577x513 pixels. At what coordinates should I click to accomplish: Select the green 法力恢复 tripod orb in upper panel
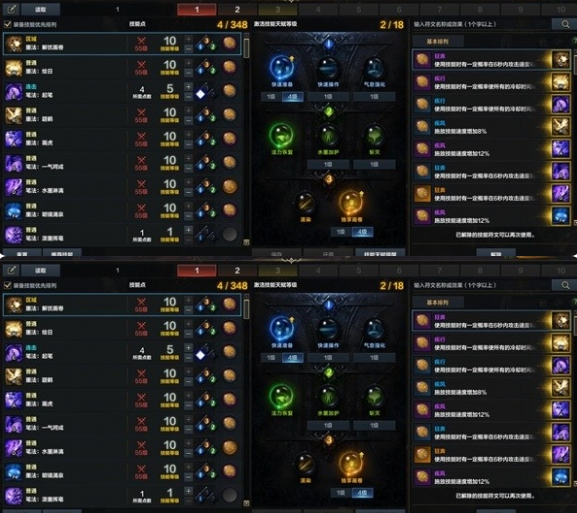pos(282,135)
